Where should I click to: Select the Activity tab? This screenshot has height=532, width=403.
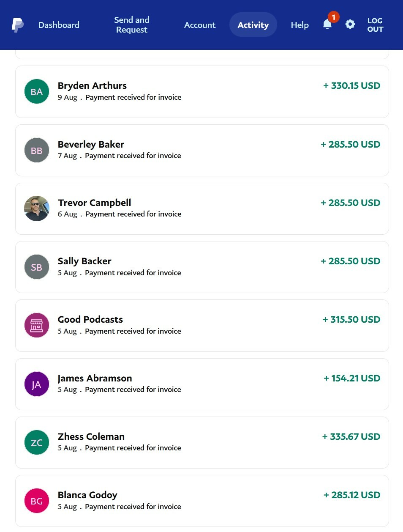pyautogui.click(x=253, y=25)
